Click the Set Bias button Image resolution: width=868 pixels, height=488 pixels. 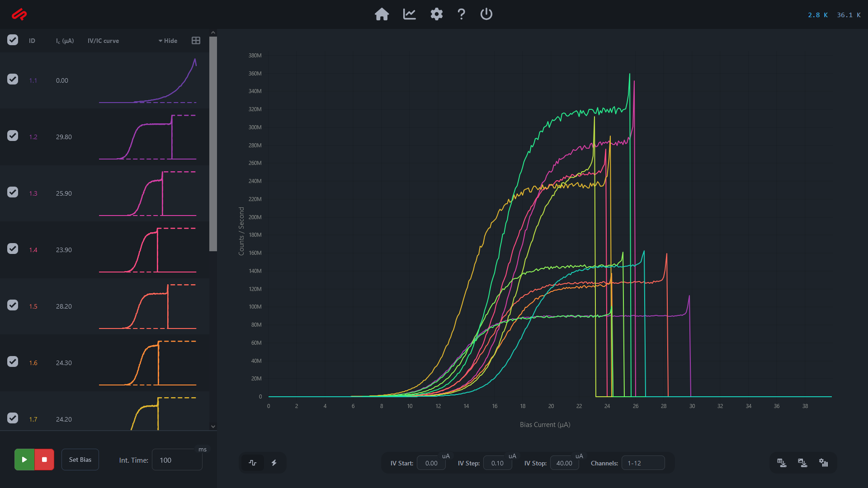point(80,460)
